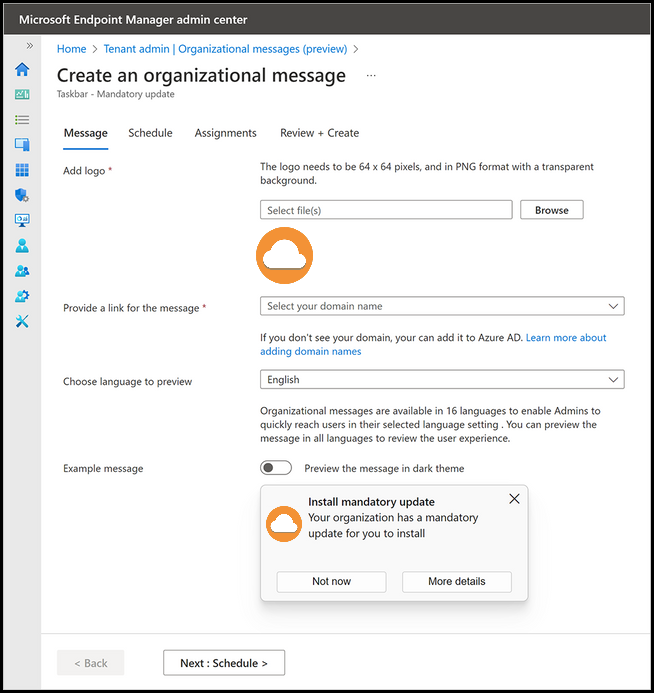Switch to the Assignments tab

(x=225, y=133)
